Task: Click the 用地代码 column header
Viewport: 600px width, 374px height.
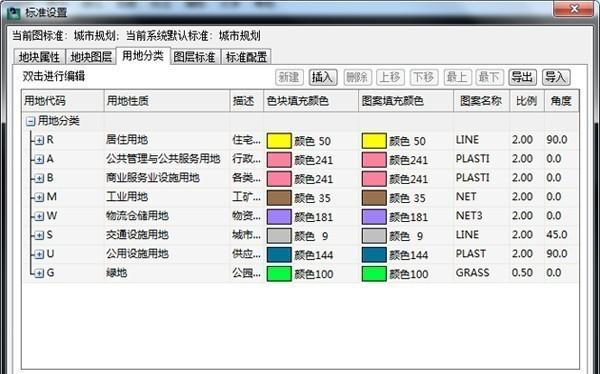Action: coord(63,101)
